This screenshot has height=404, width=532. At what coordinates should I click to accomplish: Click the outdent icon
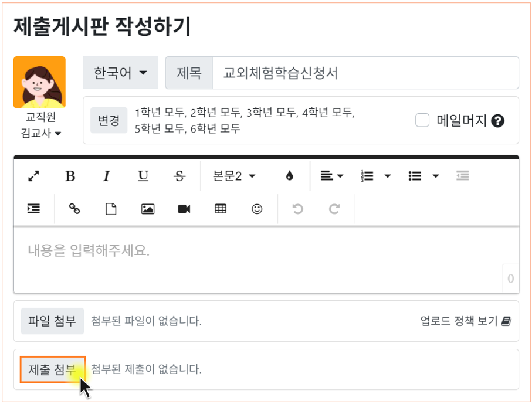(x=462, y=176)
